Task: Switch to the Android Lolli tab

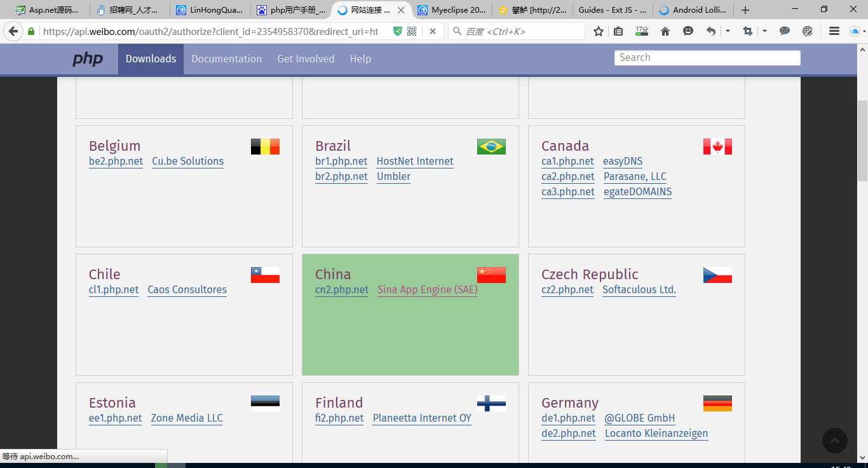Action: pos(693,10)
